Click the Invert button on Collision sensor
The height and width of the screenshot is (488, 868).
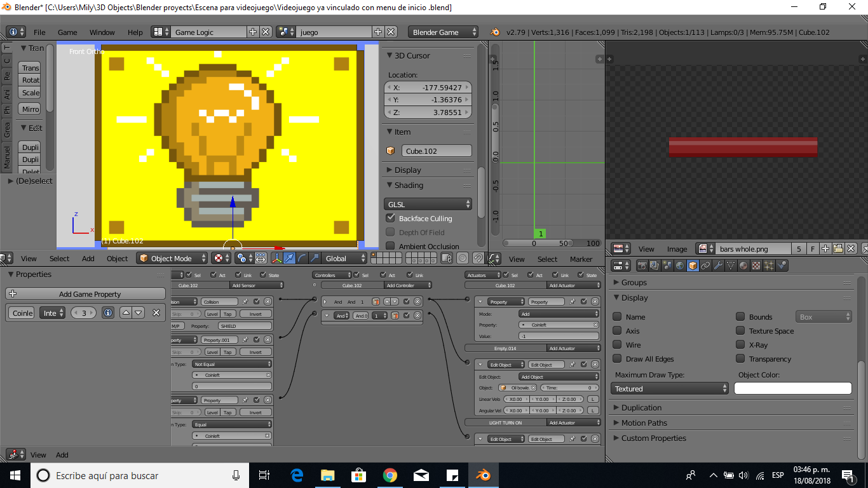tap(255, 314)
